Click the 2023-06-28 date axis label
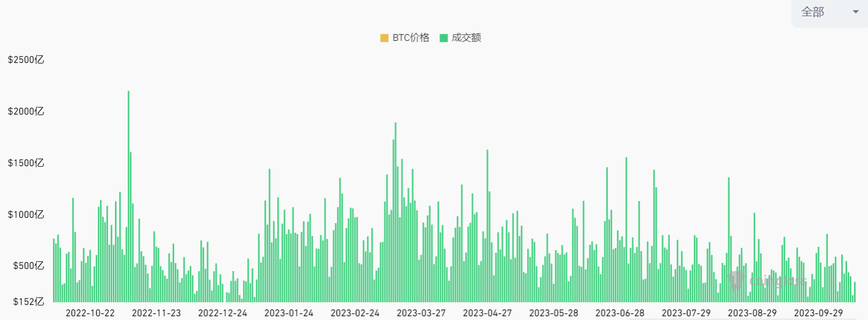 620,313
